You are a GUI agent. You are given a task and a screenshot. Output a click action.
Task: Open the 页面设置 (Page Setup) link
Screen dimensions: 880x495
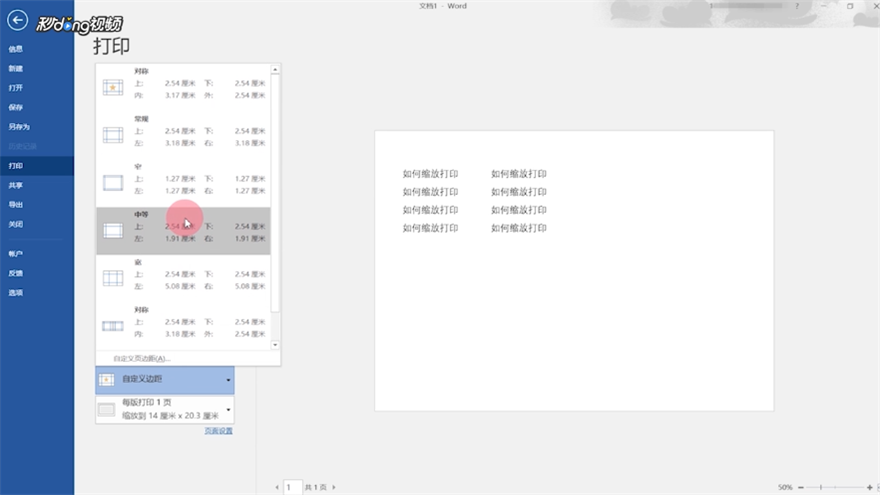tap(218, 431)
